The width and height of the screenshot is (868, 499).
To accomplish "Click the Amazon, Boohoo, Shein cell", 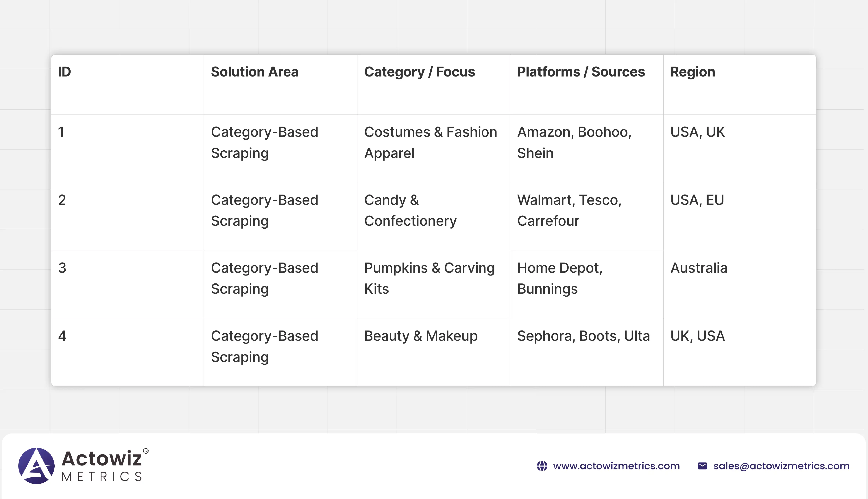I will click(x=574, y=143).
